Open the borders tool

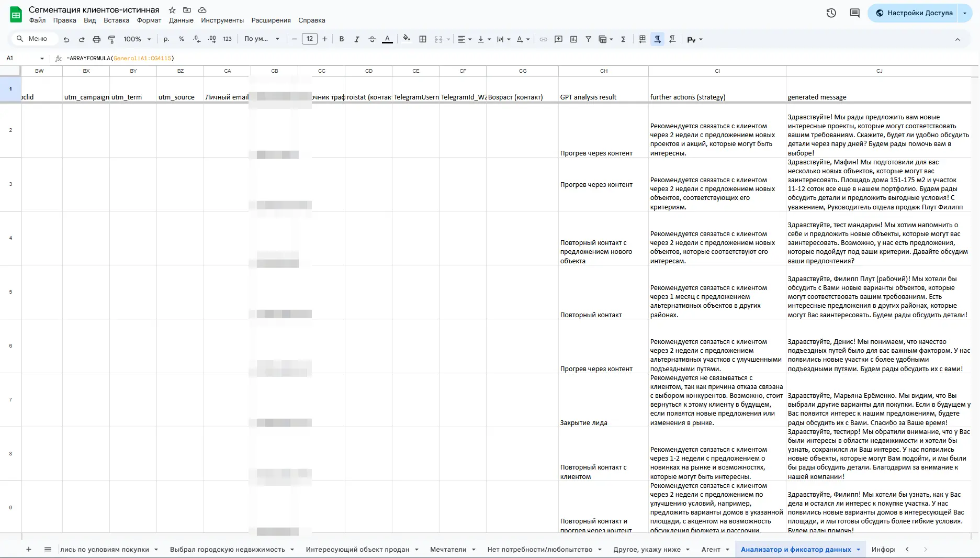[x=423, y=39]
